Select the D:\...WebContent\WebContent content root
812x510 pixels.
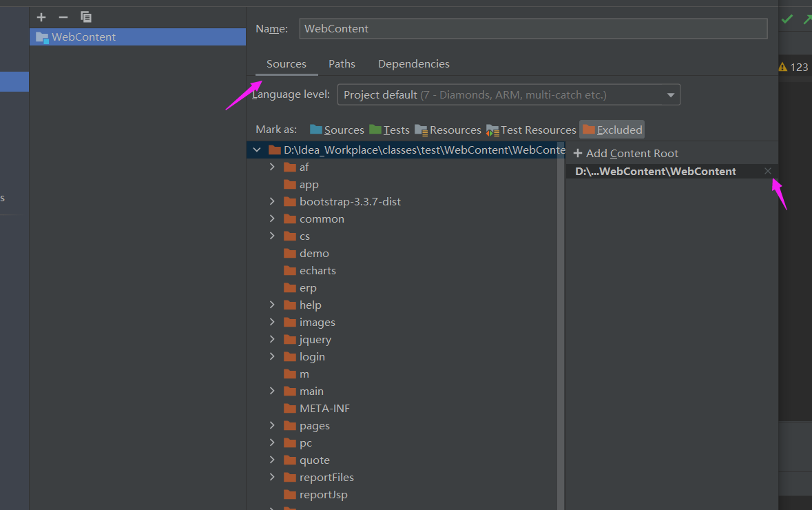point(655,171)
